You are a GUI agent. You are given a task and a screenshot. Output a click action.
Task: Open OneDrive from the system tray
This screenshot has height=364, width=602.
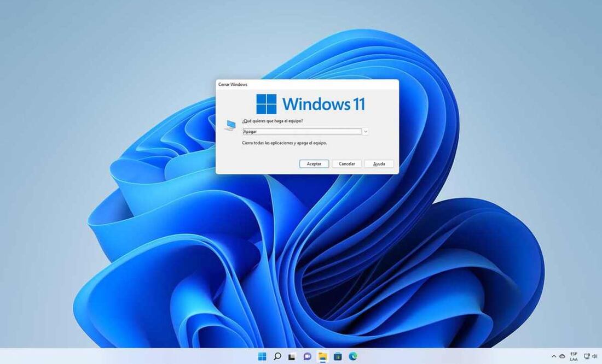tap(562, 356)
